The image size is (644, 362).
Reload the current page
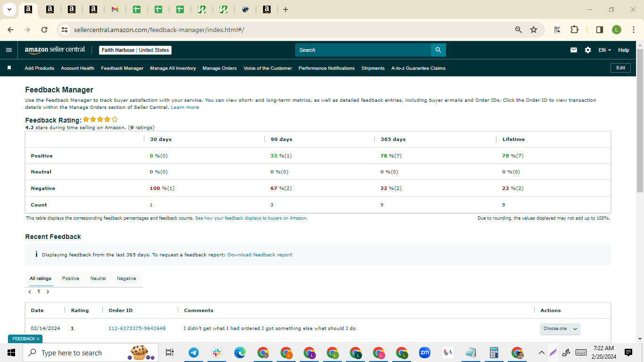click(x=44, y=30)
